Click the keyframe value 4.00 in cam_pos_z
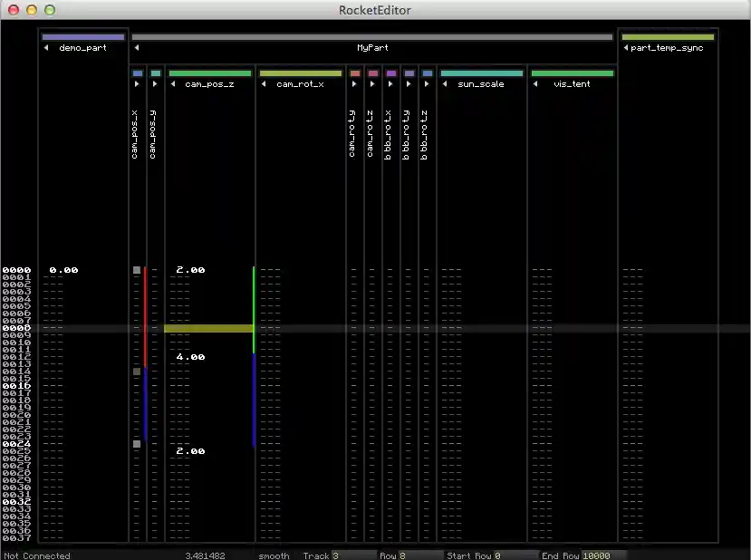The height and width of the screenshot is (560, 751). pyautogui.click(x=188, y=356)
